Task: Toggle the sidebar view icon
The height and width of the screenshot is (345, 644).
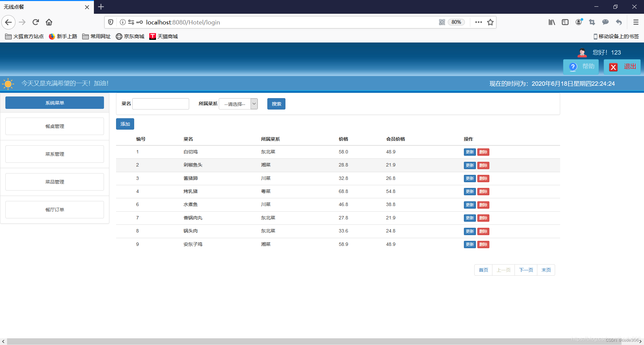Action: 565,22
